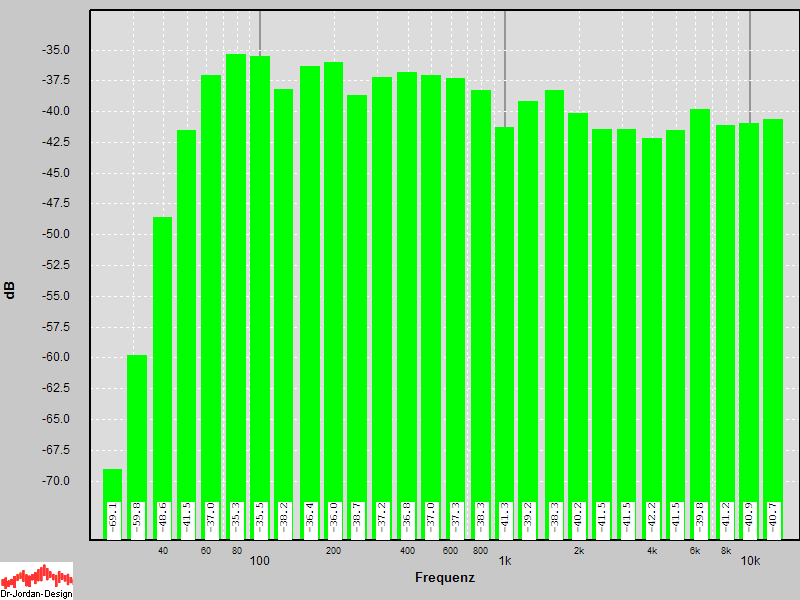Click the 100 frequency axis label
Image resolution: width=800 pixels, height=600 pixels.
(x=260, y=561)
